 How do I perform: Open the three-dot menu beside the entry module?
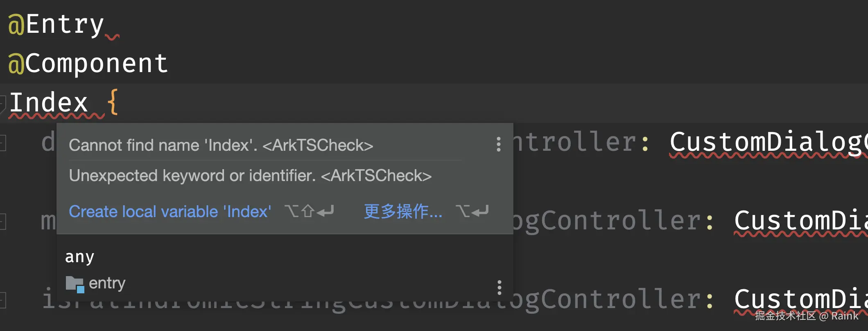pyautogui.click(x=499, y=288)
